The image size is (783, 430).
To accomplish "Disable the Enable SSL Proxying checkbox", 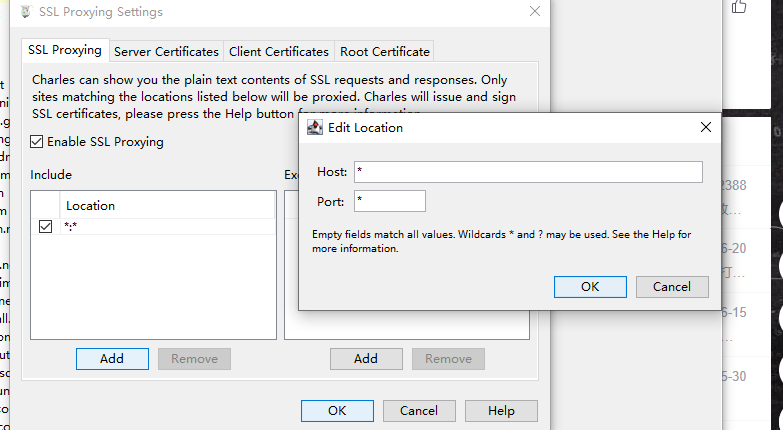I will [x=37, y=142].
